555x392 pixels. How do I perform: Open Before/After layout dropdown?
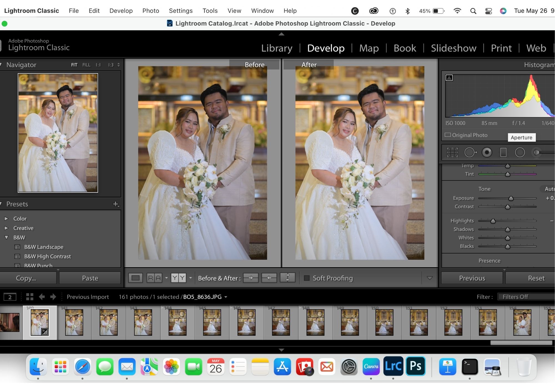click(190, 278)
